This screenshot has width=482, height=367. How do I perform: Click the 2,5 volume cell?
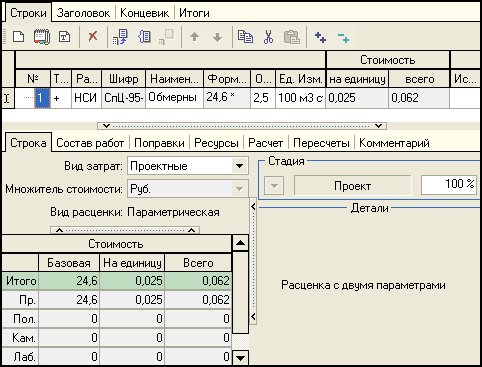coord(263,98)
